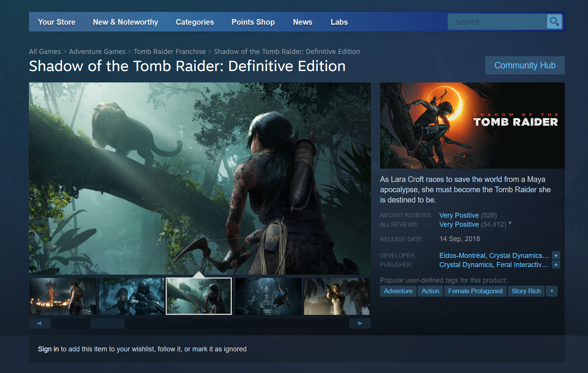588x373 pixels.
Task: Open the Categories menu
Action: click(x=195, y=22)
